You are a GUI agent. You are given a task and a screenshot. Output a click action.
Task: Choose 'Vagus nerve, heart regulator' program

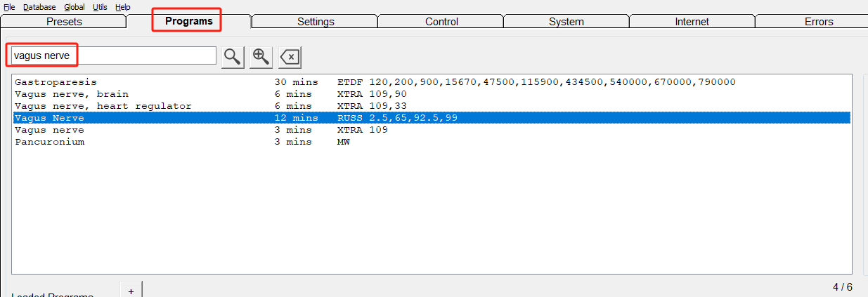[103, 106]
